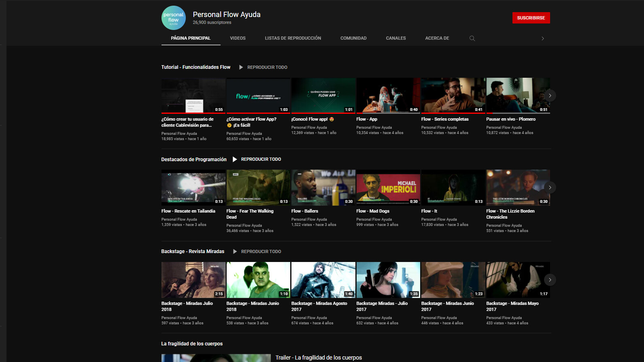Click Trailer - La fragilidad de los cuerpos title
644x362 pixels.
(319, 358)
